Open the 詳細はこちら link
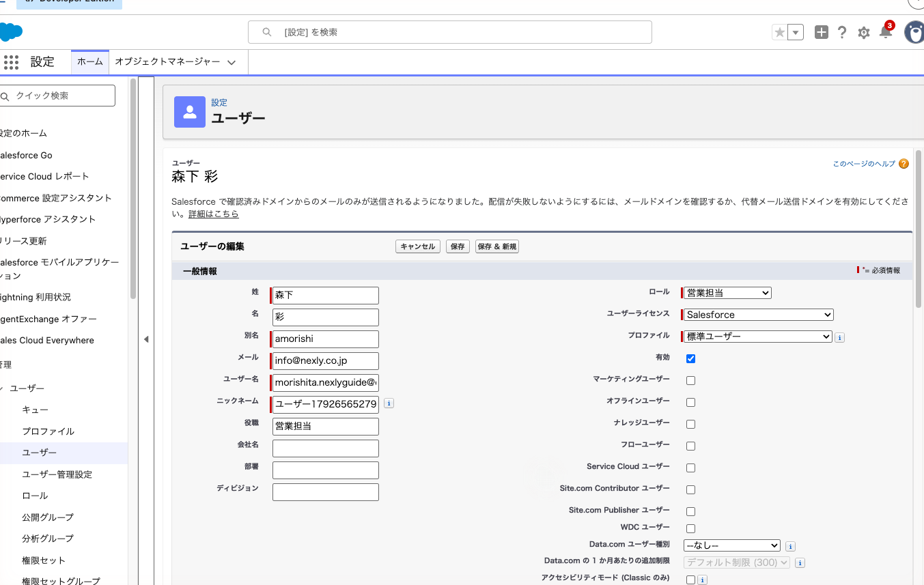Viewport: 924px width, 585px height. pyautogui.click(x=214, y=214)
